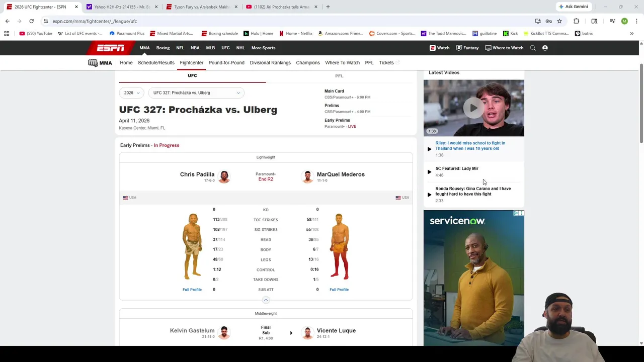Screen dimensions: 644x362
Task: Open the UFC 327 event dropdown
Action: pyautogui.click(x=196, y=93)
